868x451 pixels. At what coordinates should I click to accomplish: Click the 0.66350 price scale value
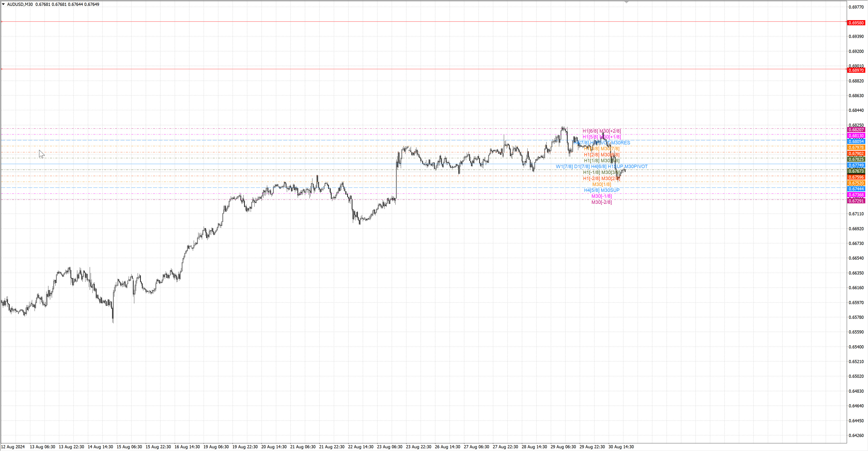coord(856,273)
